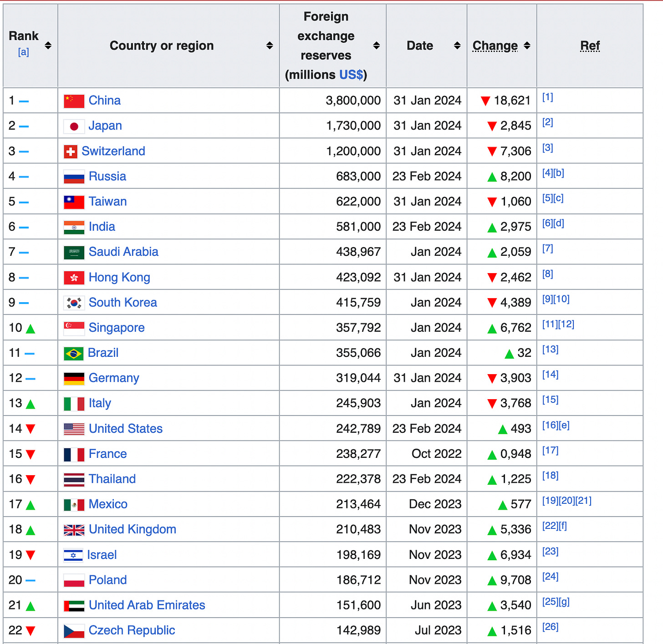Click the Change column header label

coord(495,46)
